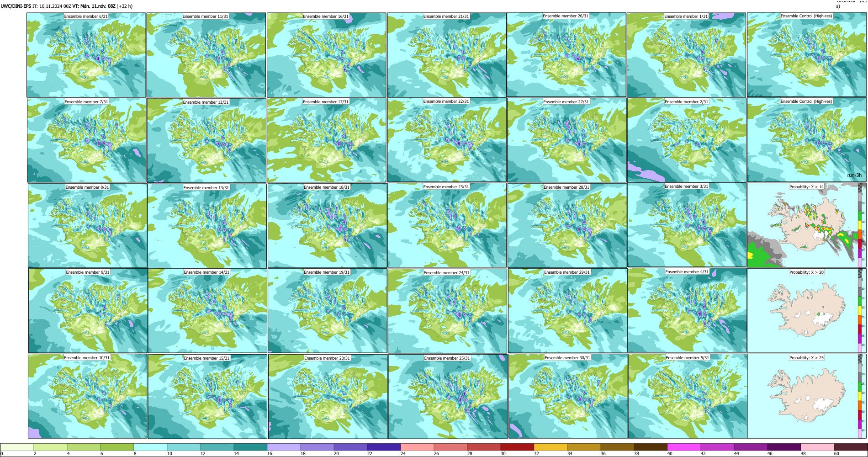Pick the Ensemble member 27/31 map
Viewport: 868px width, 457px height.
tap(566, 140)
